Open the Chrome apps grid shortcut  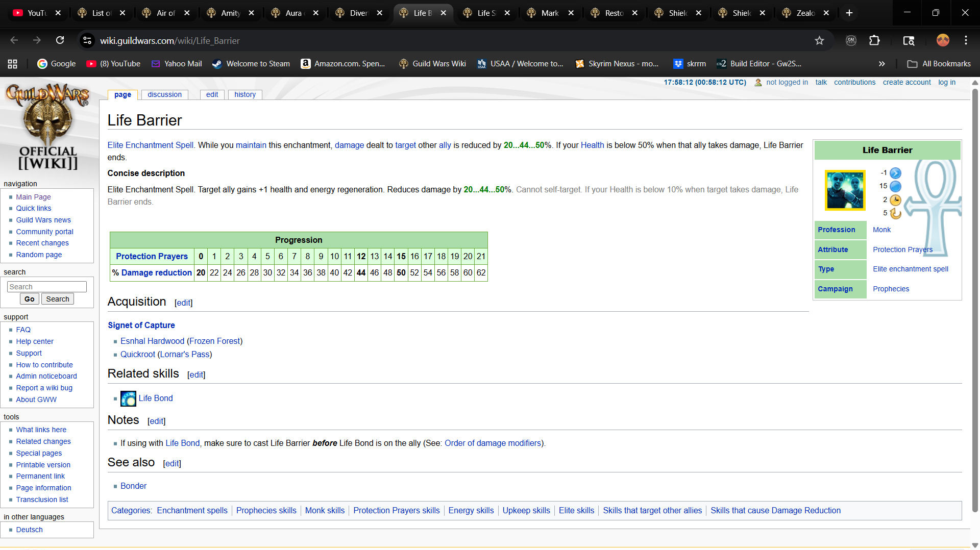click(x=13, y=64)
